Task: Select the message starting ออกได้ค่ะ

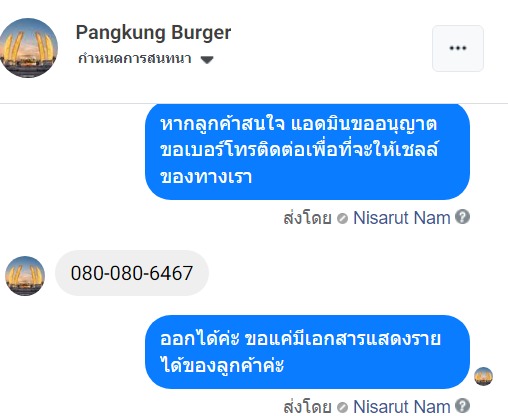Action: pyautogui.click(x=307, y=352)
